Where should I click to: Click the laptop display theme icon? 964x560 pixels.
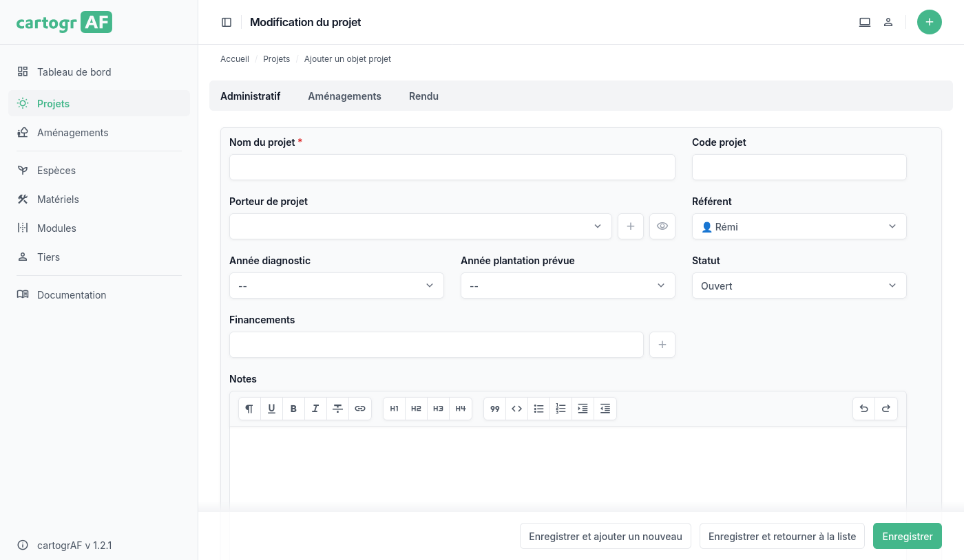pyautogui.click(x=865, y=22)
